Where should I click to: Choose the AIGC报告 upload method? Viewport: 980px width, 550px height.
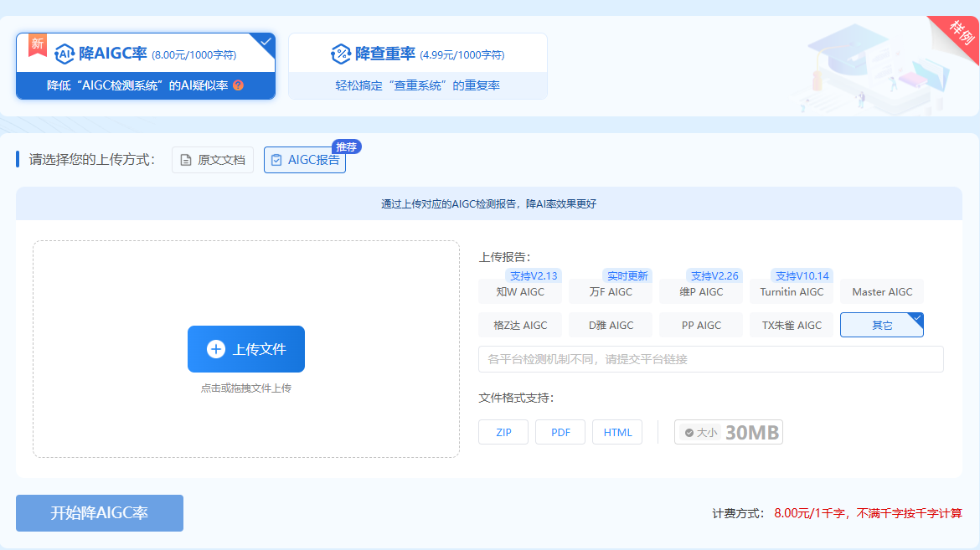point(305,160)
